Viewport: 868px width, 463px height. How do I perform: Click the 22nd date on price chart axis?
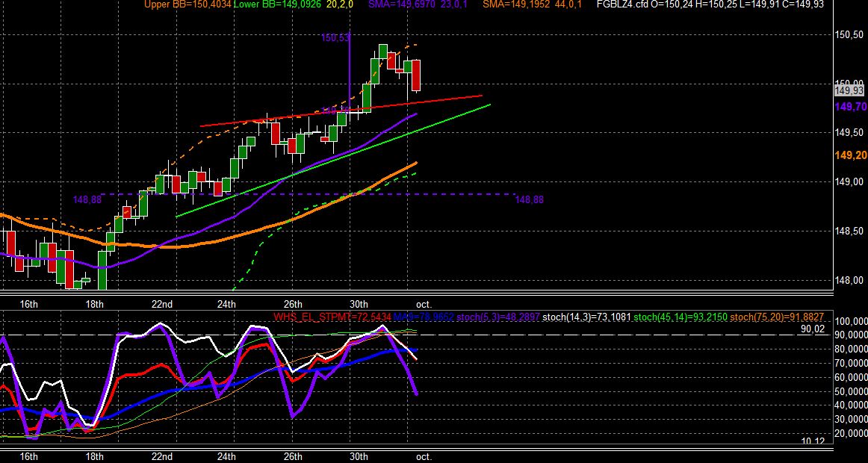pos(161,304)
